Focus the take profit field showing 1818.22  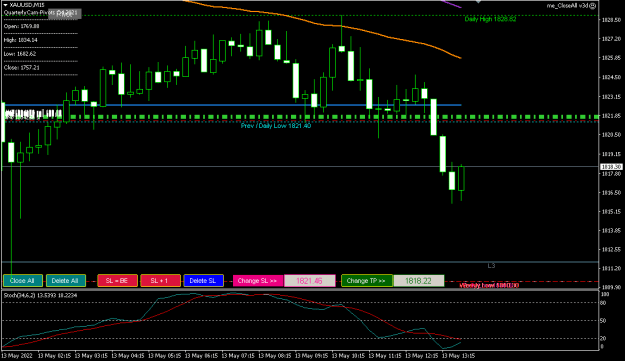pyautogui.click(x=419, y=281)
